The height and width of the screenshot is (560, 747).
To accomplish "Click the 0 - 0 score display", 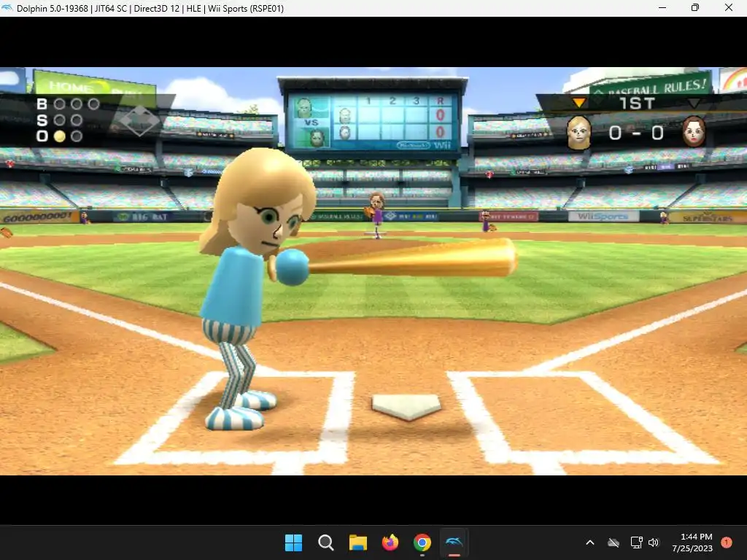I will (x=636, y=133).
